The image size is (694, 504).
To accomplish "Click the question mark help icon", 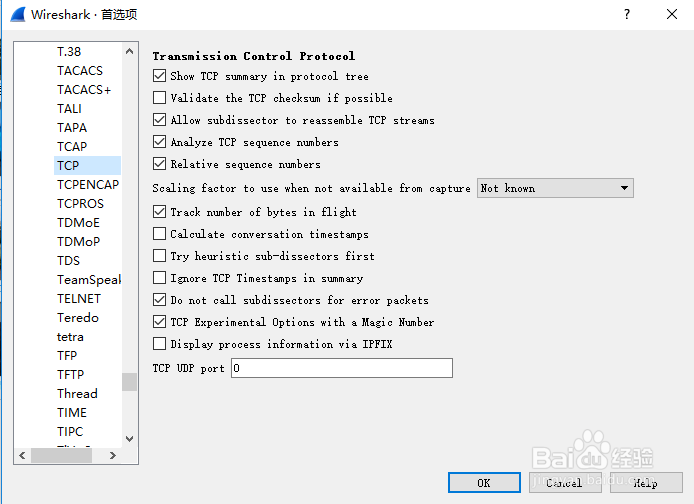I will pyautogui.click(x=627, y=14).
